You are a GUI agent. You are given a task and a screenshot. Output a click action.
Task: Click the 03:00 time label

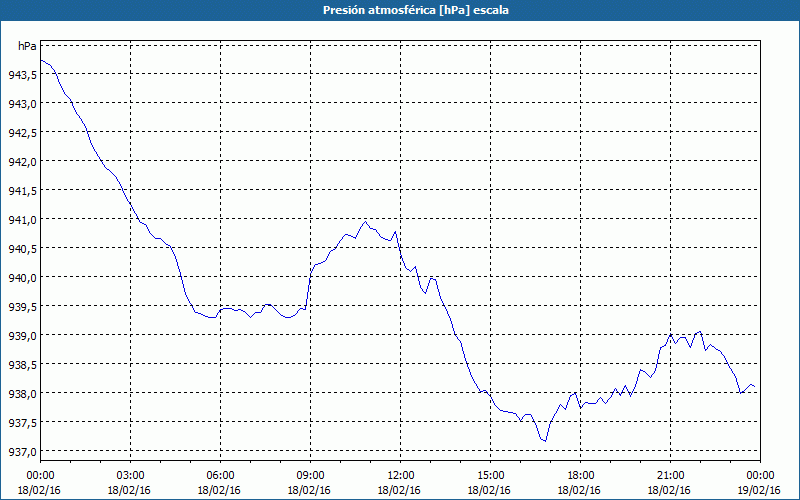tap(130, 476)
